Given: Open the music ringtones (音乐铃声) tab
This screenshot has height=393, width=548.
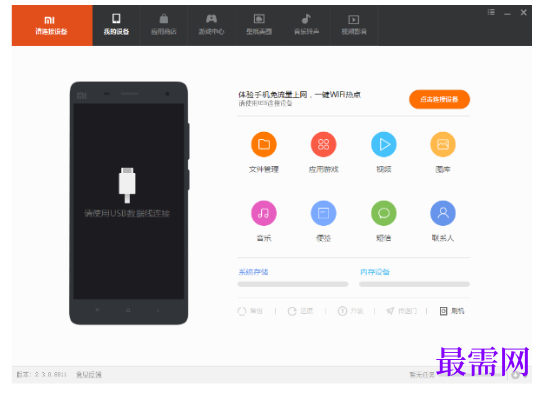Looking at the screenshot, I should [x=307, y=25].
